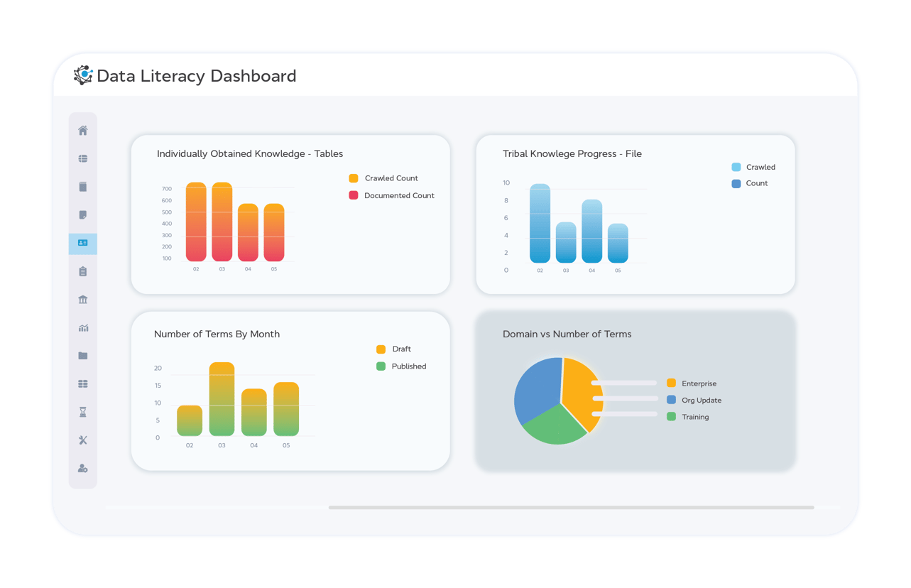Open the tools wrench icon in the sidebar
This screenshot has height=588, width=911.
tap(82, 440)
